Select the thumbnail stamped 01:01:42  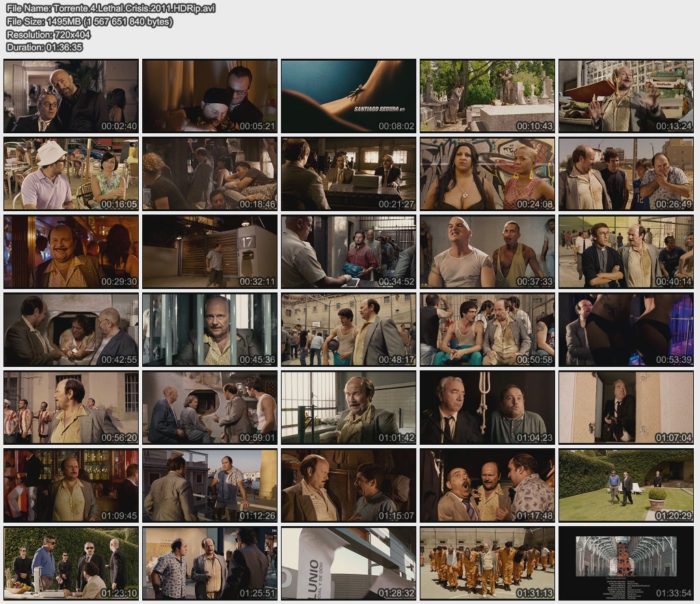point(349,408)
